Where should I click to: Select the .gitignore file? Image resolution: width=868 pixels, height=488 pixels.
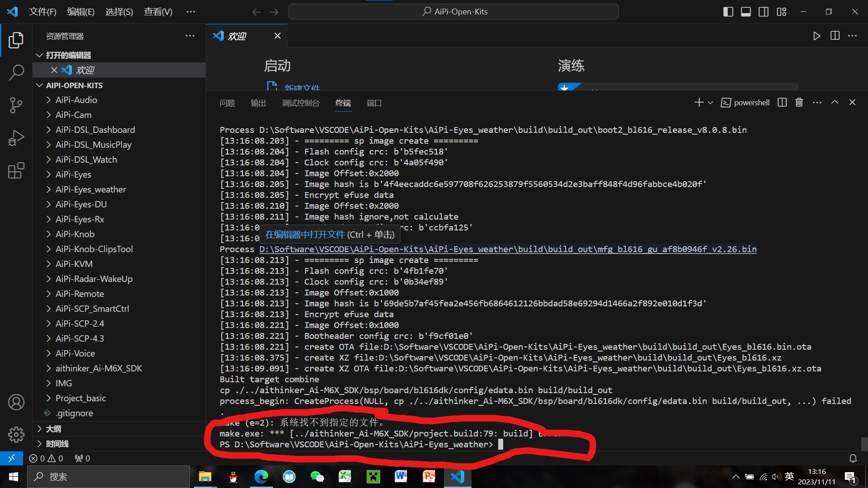point(120,413)
